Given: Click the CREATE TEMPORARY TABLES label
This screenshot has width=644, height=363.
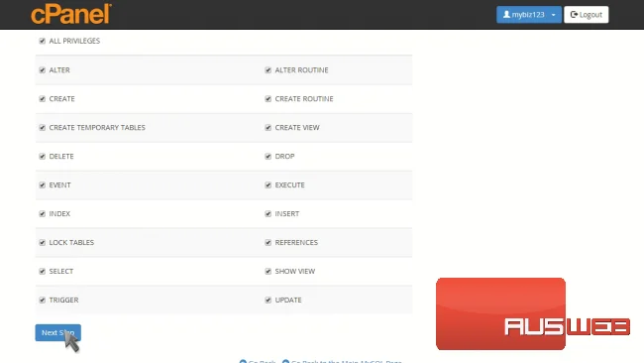Looking at the screenshot, I should 97,127.
